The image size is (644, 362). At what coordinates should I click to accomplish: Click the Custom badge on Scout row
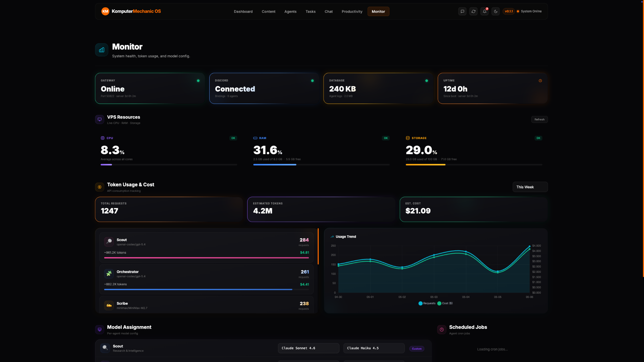(x=417, y=349)
